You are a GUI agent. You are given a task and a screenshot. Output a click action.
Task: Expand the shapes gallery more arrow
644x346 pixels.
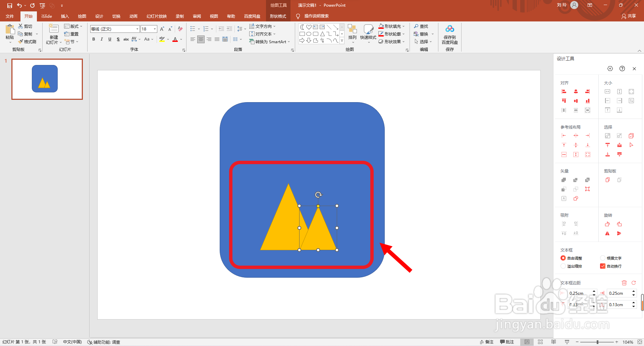[342, 41]
